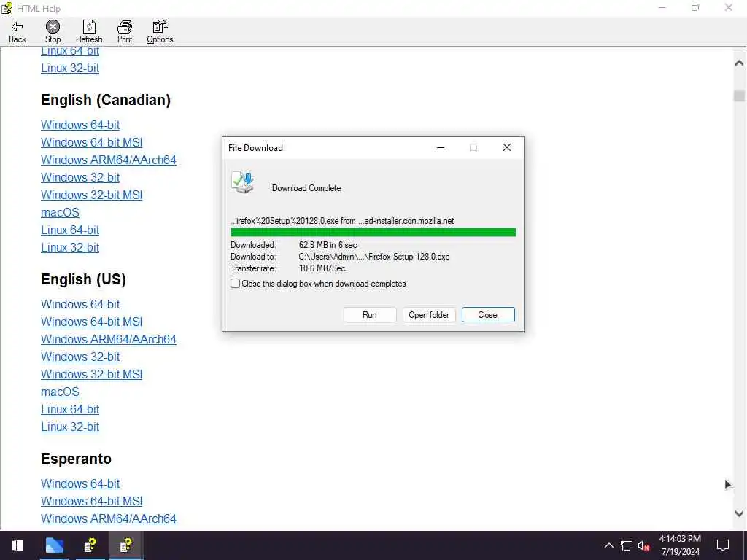Click the HTML Help title bar icon

click(7, 8)
